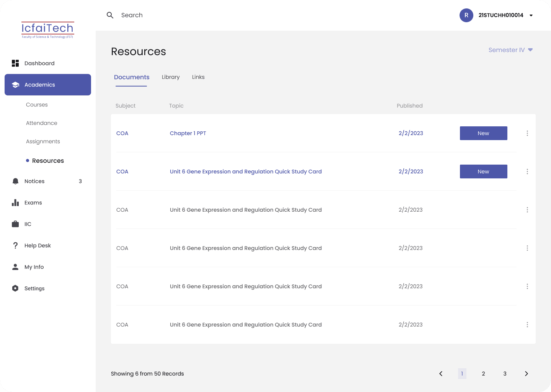Switch to the Links tab

[x=198, y=77]
